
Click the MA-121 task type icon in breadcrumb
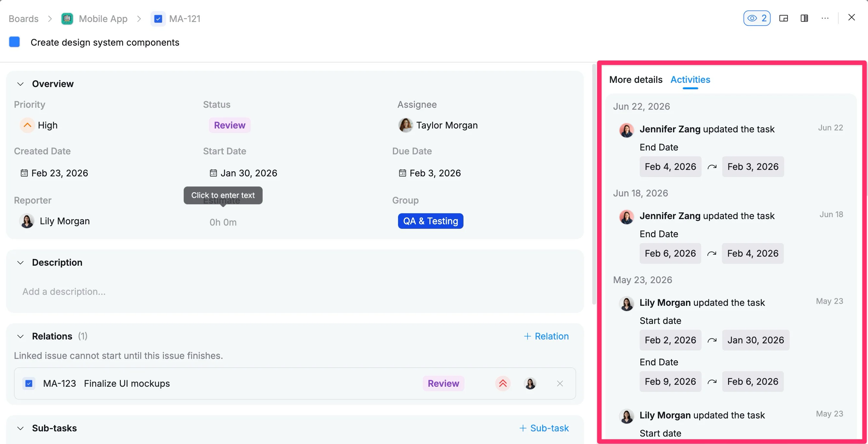[158, 18]
